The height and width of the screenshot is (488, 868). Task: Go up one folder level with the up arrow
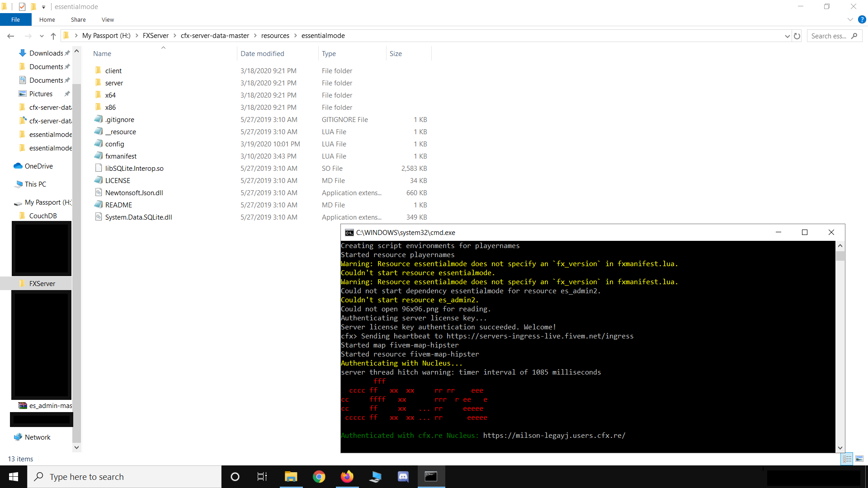[53, 36]
